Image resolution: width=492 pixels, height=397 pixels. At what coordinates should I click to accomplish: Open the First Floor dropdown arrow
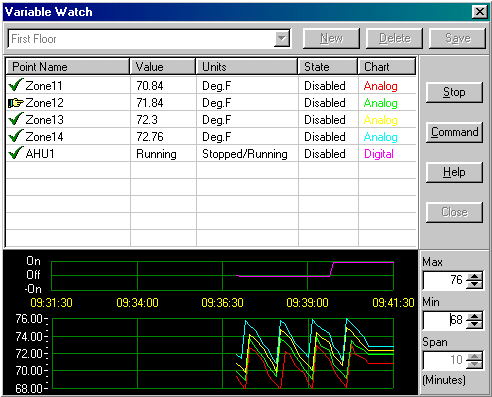tap(282, 39)
